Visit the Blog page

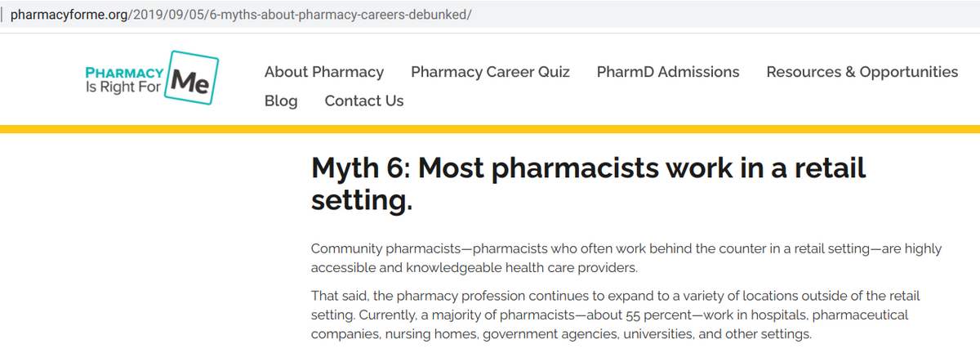(281, 101)
